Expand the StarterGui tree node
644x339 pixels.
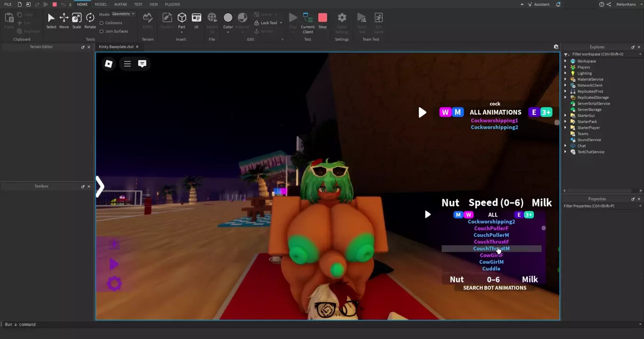pos(565,116)
